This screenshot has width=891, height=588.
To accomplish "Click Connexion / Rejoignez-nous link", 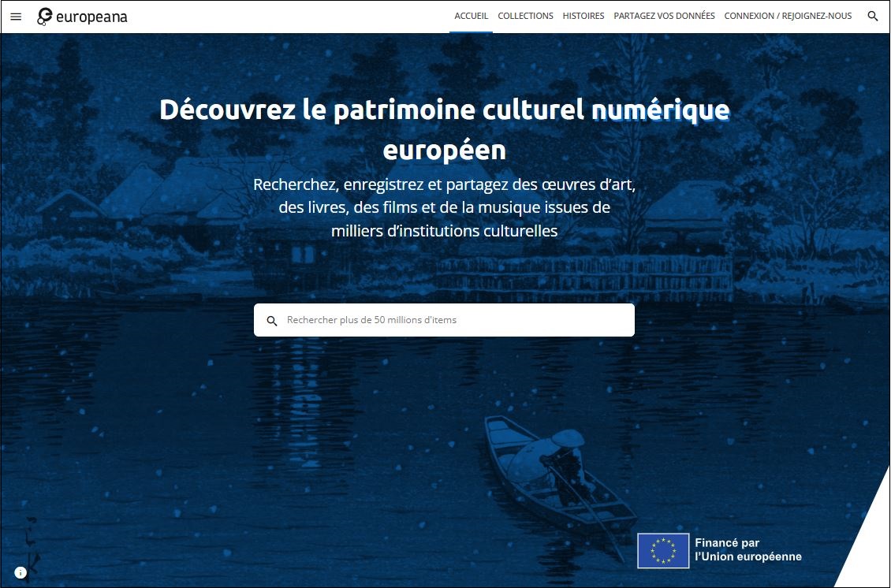I will tap(788, 16).
